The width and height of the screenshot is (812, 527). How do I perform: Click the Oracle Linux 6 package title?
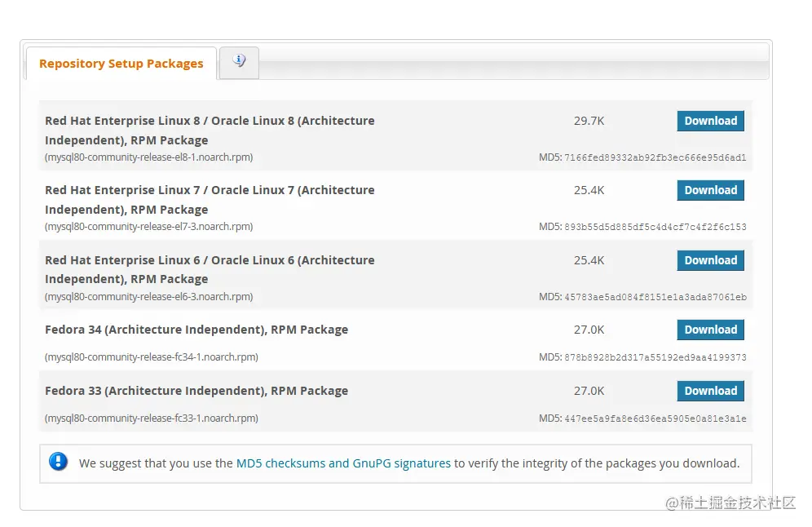(x=210, y=269)
